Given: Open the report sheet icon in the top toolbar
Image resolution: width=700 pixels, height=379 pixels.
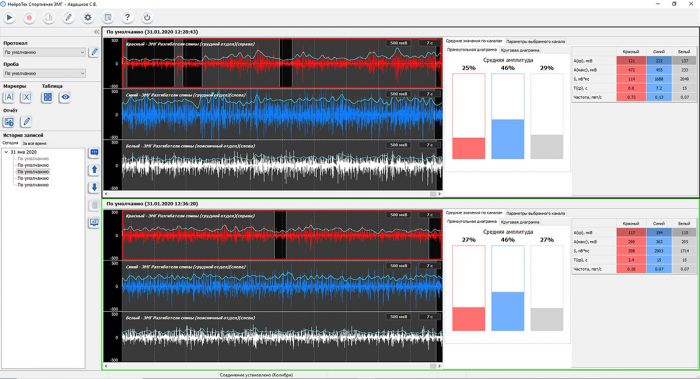Looking at the screenshot, I should pyautogui.click(x=108, y=17).
